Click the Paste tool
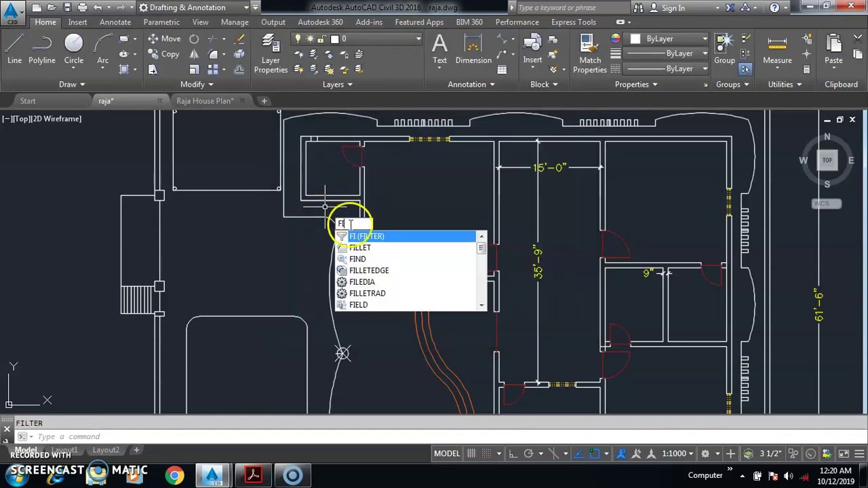Screen dimensions: 868x488 coord(833,49)
